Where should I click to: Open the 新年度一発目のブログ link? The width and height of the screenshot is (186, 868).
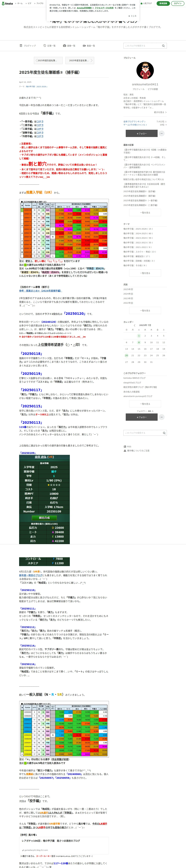coord(31,575)
